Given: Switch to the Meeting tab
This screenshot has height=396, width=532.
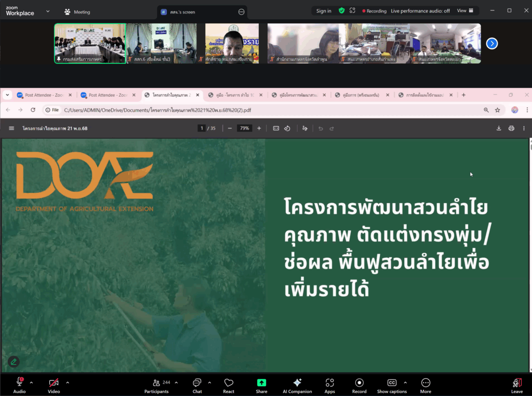Looking at the screenshot, I should 77,11.
